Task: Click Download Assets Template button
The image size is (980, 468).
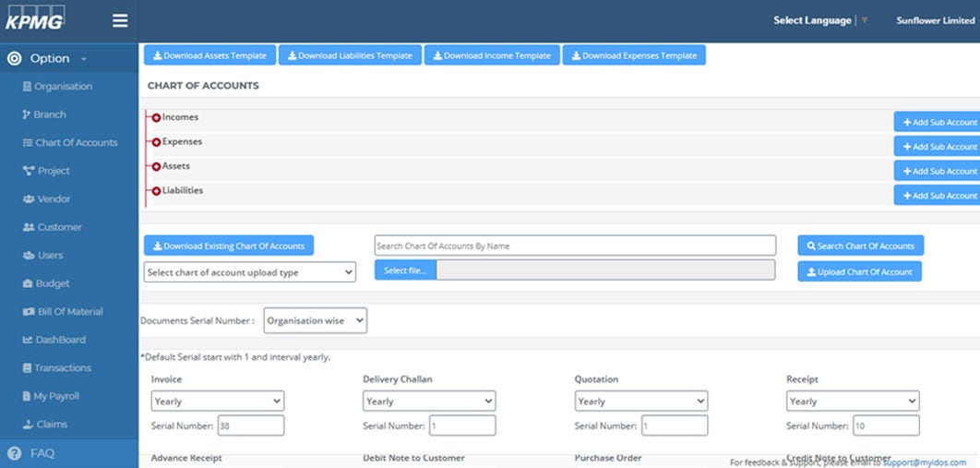Action: [x=209, y=55]
